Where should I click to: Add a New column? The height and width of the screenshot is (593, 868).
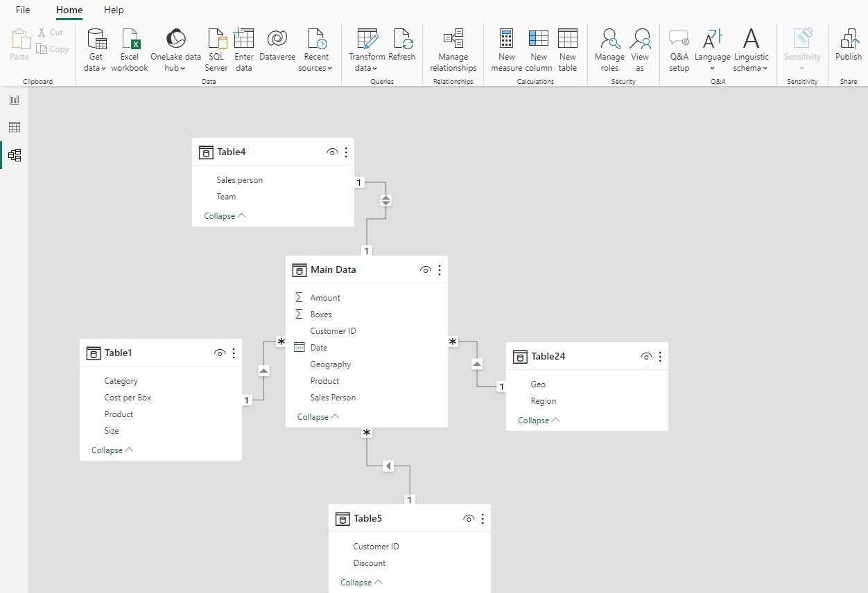[x=539, y=50]
